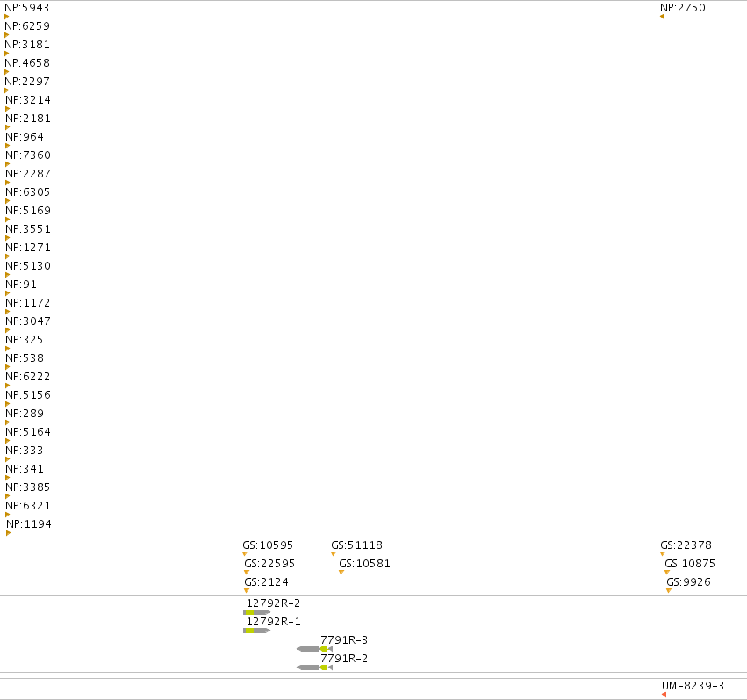Viewport: 747px width, 700px height.
Task: Select the 12792R-1 label
Action: point(274,622)
